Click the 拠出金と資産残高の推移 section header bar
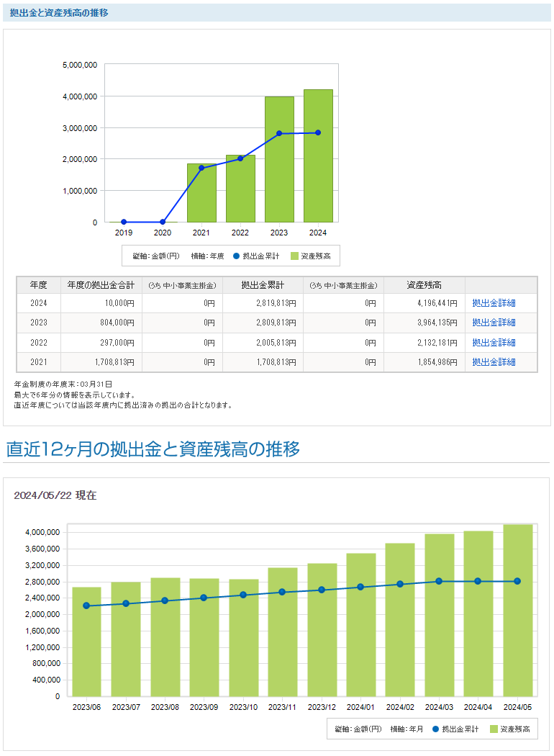554x756 pixels. pos(277,12)
